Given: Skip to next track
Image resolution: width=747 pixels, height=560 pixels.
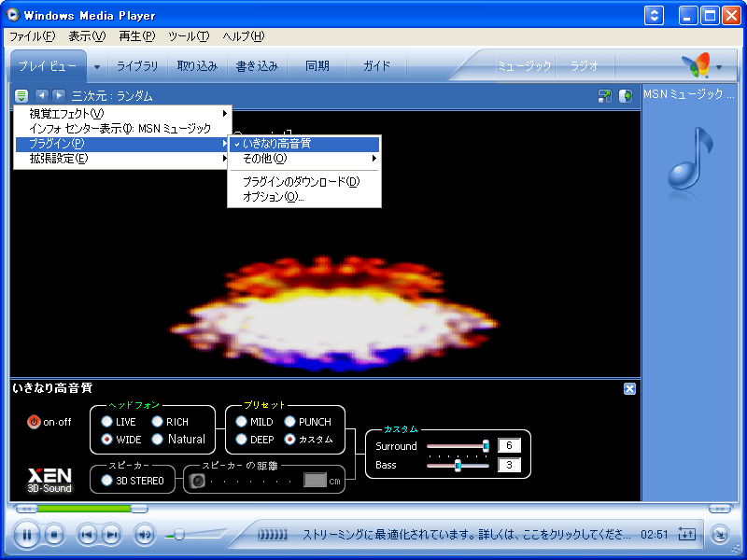Looking at the screenshot, I should tap(111, 535).
